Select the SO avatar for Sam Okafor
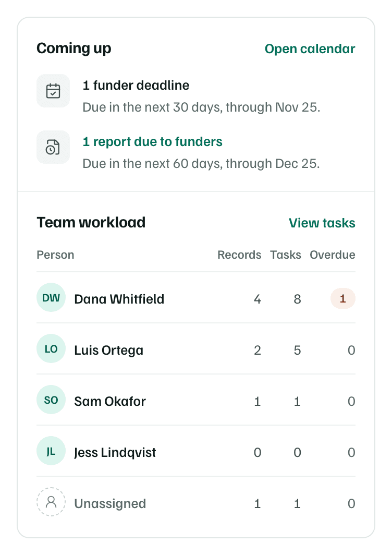 click(x=51, y=400)
